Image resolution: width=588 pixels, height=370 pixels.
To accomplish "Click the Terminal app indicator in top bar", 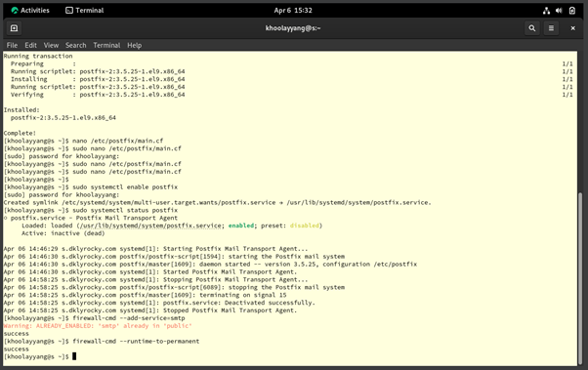I will (x=84, y=10).
